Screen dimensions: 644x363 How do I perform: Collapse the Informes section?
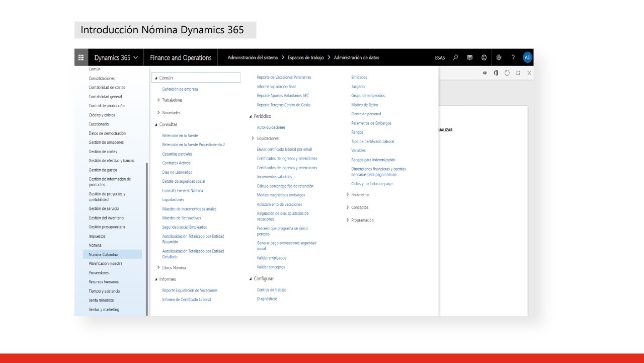155,279
